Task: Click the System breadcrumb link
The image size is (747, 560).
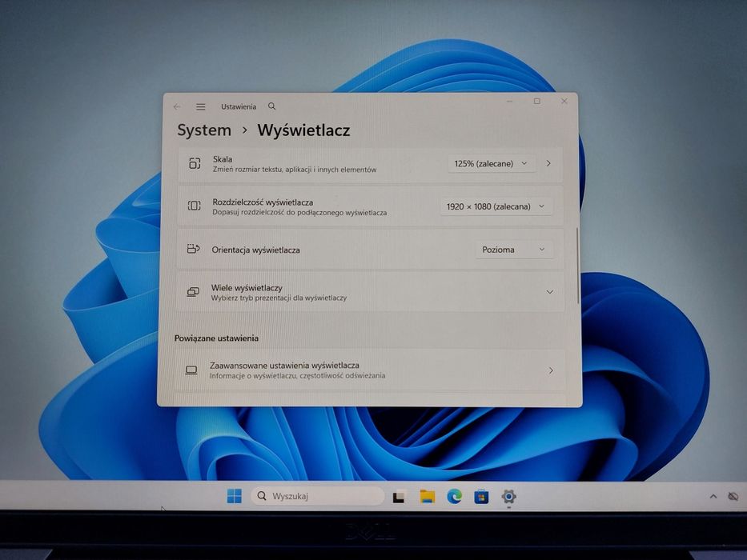Action: click(x=204, y=130)
